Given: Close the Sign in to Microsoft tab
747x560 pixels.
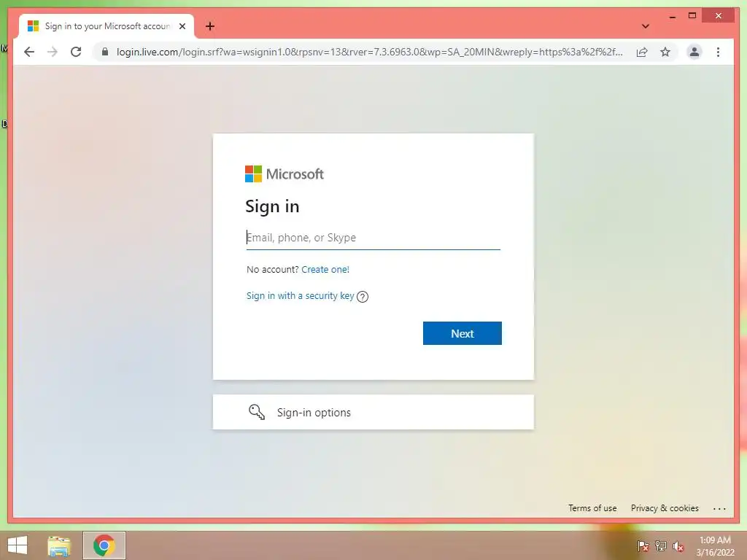Looking at the screenshot, I should click(182, 26).
